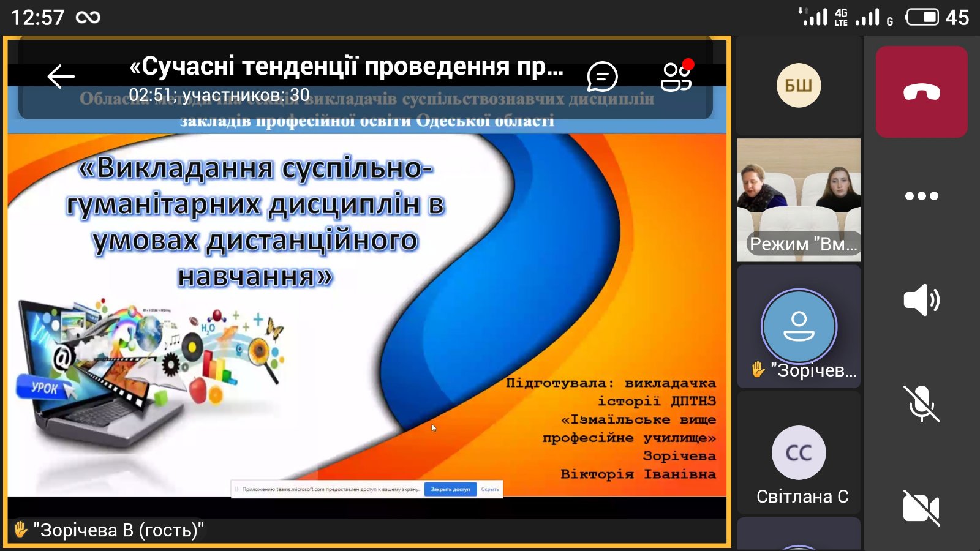Turn on the camera

coord(921,508)
